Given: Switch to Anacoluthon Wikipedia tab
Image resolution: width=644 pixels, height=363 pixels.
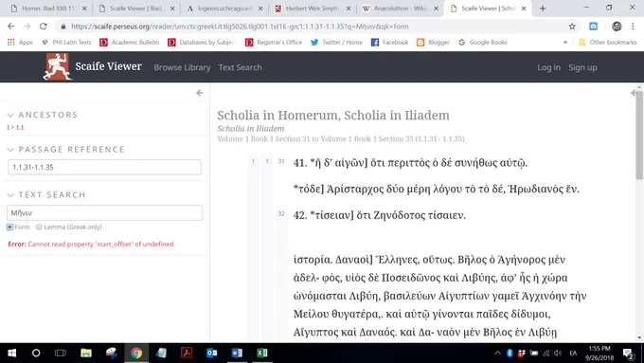Looking at the screenshot, I should pyautogui.click(x=401, y=9).
